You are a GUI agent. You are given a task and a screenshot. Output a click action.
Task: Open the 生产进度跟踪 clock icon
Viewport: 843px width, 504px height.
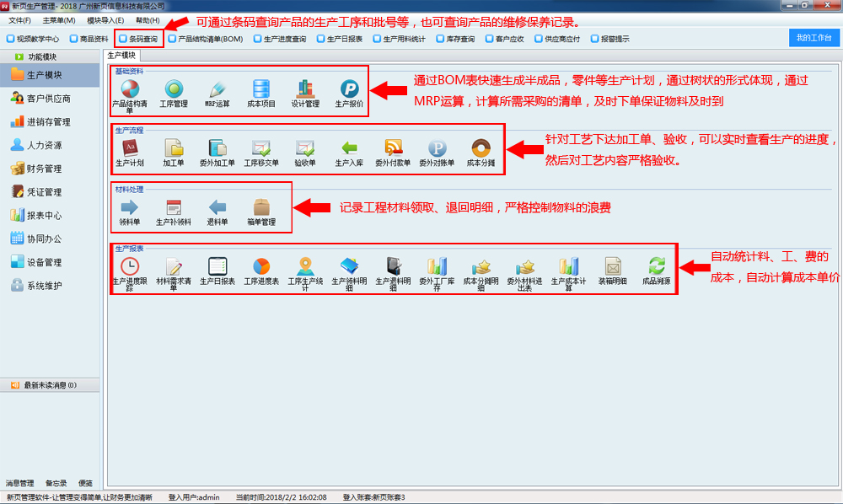click(x=130, y=267)
